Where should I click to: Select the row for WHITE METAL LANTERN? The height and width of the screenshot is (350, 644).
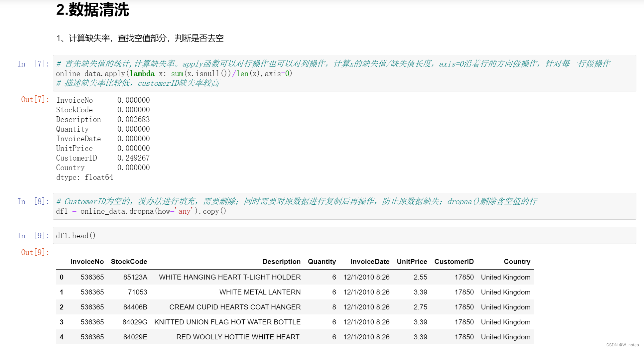266,292
